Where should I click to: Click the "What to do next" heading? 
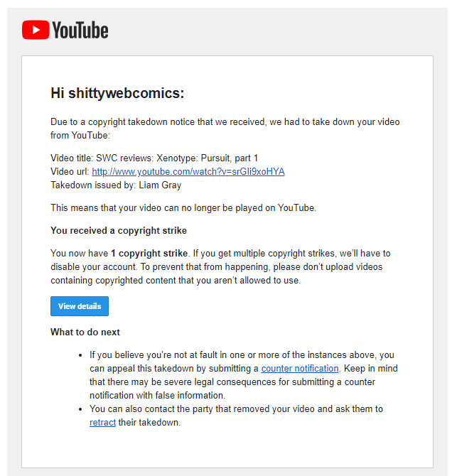[x=85, y=332]
